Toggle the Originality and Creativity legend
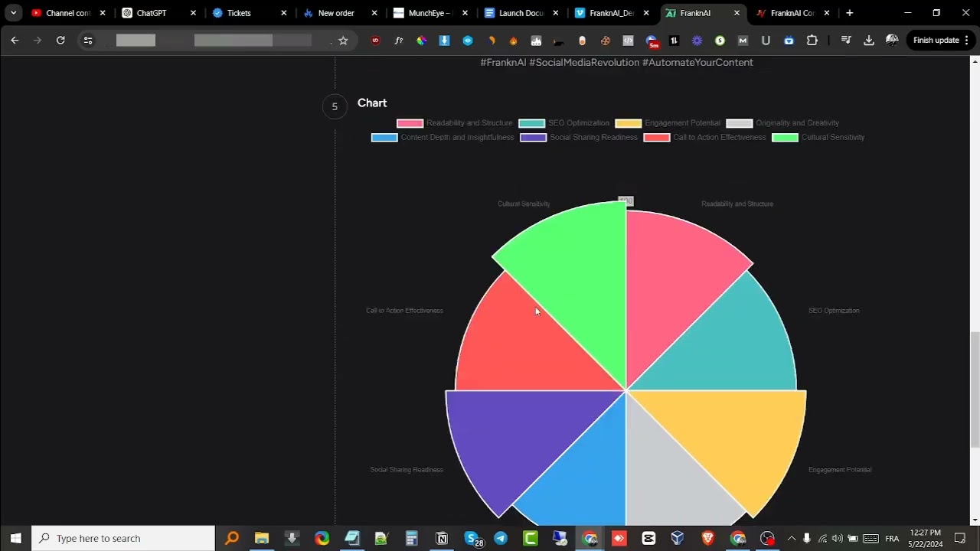980x551 pixels. coord(782,123)
